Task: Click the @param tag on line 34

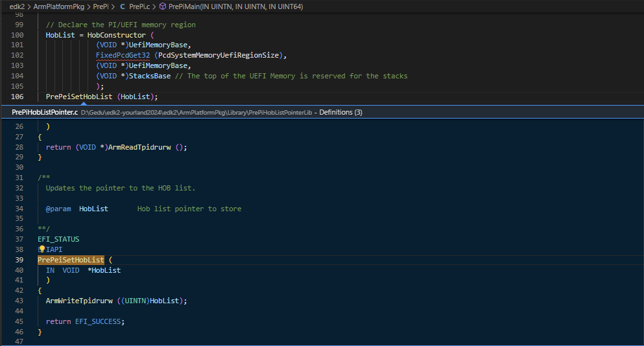Action: click(x=58, y=209)
